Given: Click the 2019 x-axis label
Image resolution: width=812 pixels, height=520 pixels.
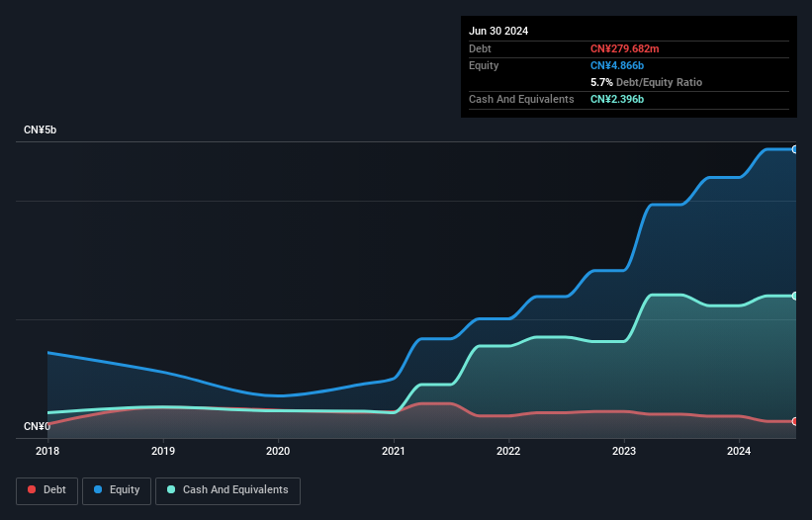Looking at the screenshot, I should coord(163,451).
